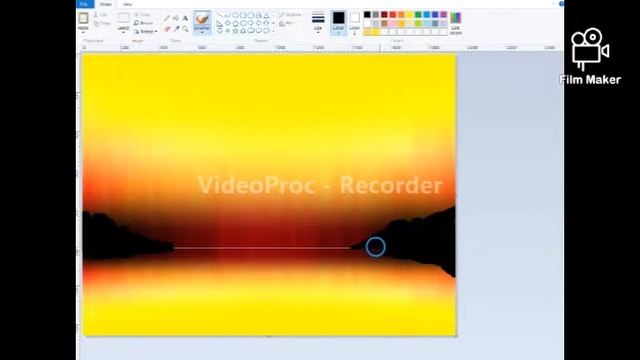The width and height of the screenshot is (640, 360).
Task: Pick the purple palette swatch
Action: [x=444, y=15]
